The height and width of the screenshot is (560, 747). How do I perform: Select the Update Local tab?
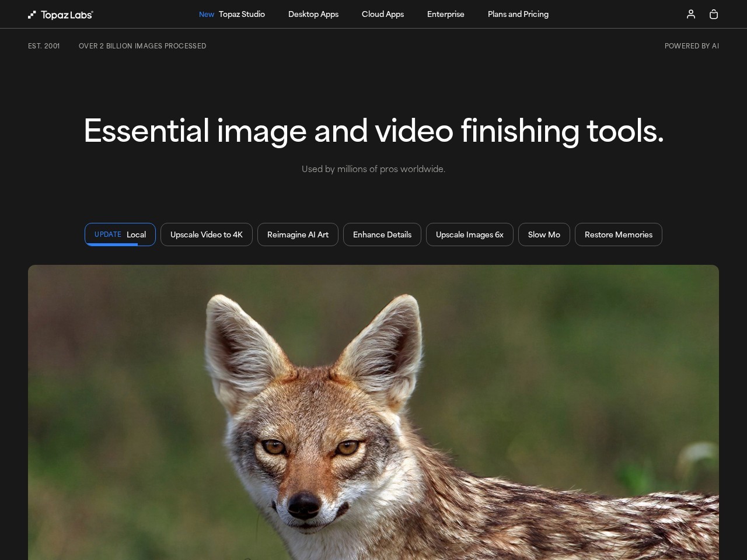[120, 235]
